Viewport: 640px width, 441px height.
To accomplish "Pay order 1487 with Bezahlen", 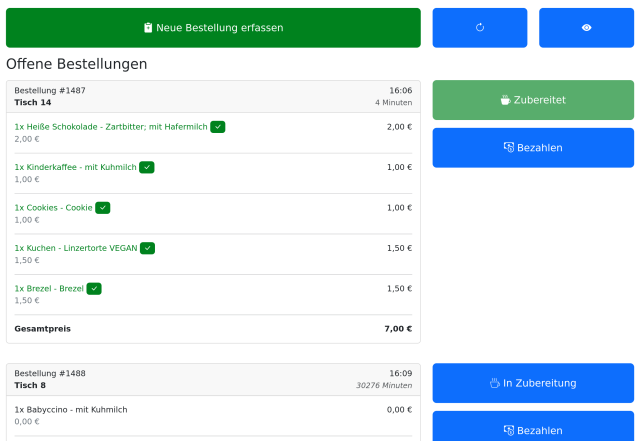I will pyautogui.click(x=533, y=148).
